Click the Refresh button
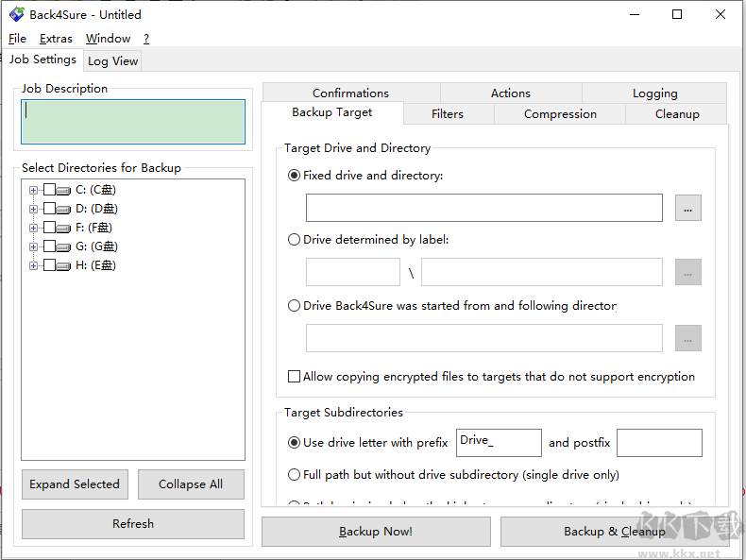Screen dimensions: 746x560 click(x=133, y=524)
